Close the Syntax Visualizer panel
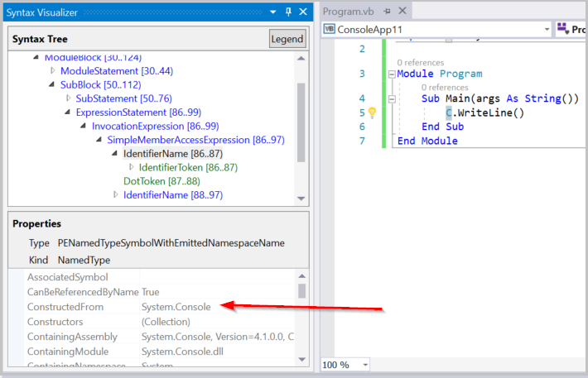Image resolution: width=588 pixels, height=378 pixels. click(303, 12)
